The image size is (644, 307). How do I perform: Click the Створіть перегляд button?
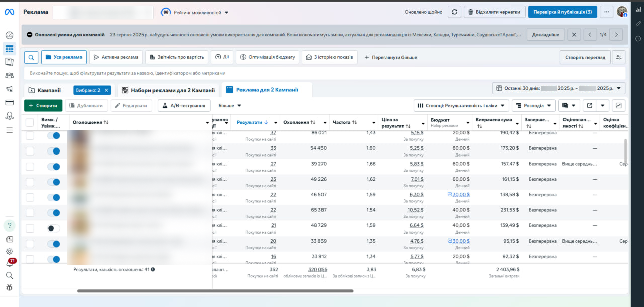(585, 57)
